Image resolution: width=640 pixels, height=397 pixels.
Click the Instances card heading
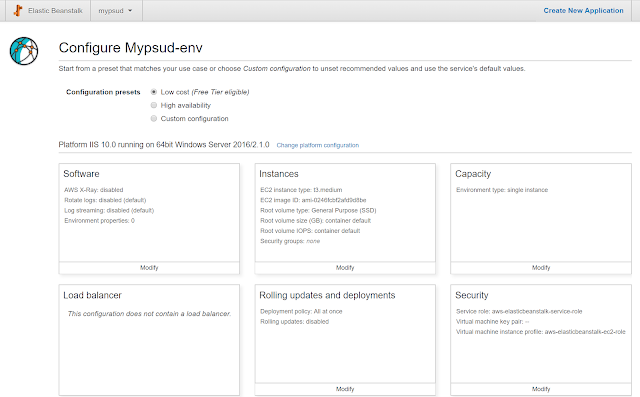coord(279,174)
